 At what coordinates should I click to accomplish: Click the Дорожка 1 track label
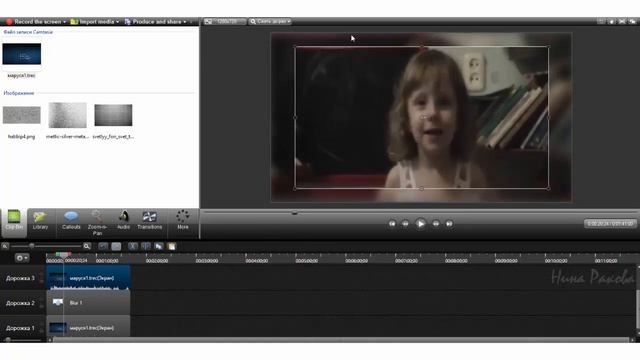click(20, 328)
